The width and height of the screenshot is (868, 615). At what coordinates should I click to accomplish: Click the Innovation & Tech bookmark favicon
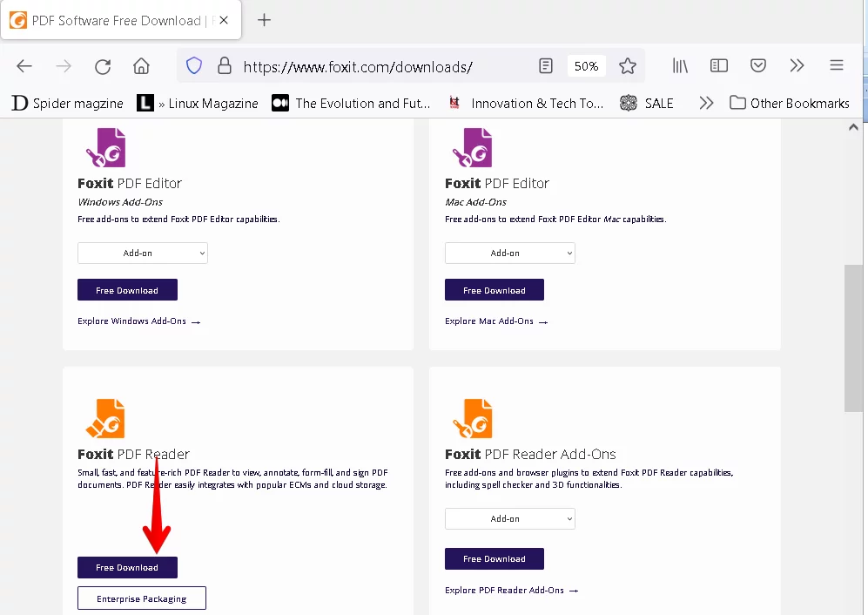click(454, 103)
